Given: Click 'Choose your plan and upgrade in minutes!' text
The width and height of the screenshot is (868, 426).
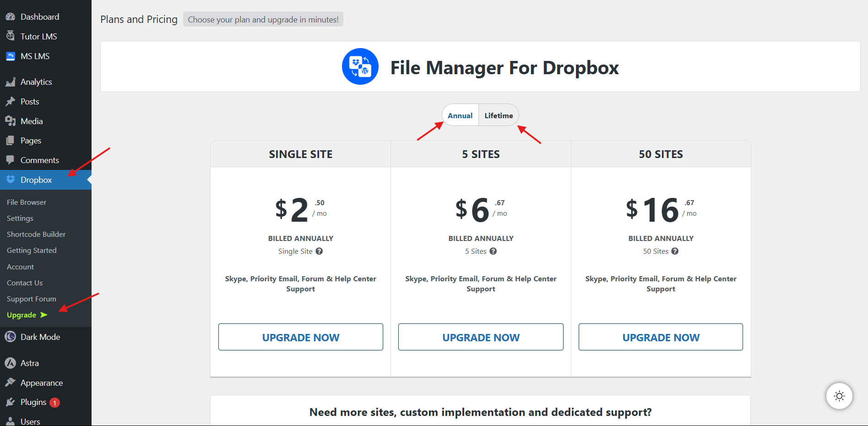Looking at the screenshot, I should 263,19.
